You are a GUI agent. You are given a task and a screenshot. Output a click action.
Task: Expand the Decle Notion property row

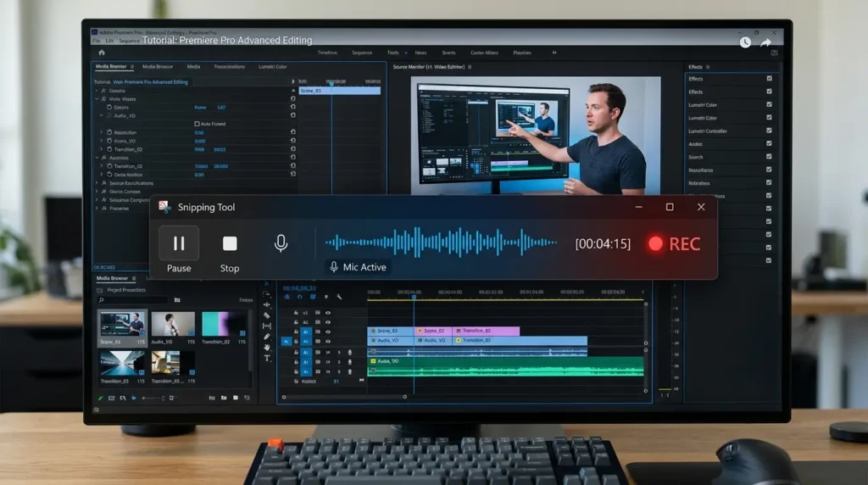coord(102,175)
